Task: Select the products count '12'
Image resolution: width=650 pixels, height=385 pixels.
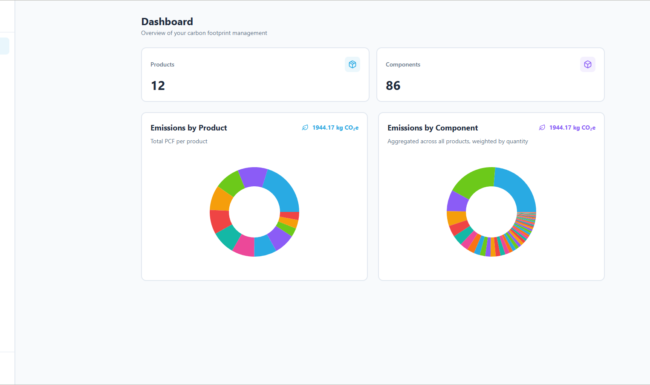Action: [158, 86]
